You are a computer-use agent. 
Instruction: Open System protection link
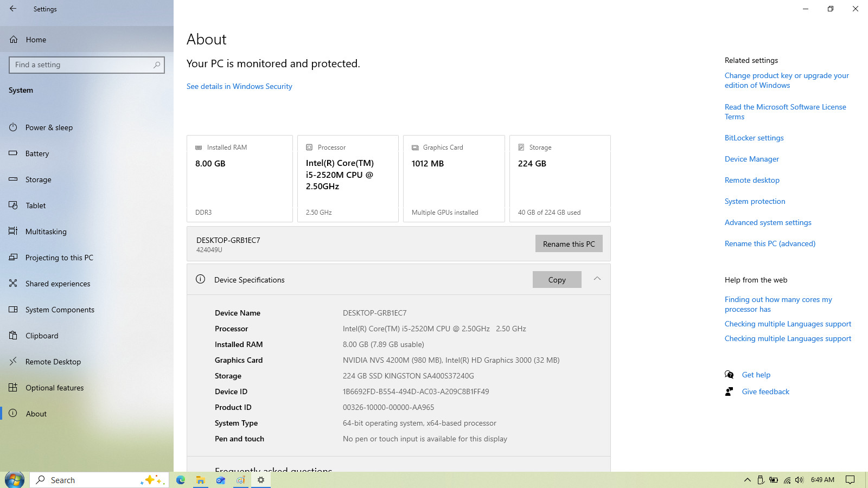pos(755,201)
